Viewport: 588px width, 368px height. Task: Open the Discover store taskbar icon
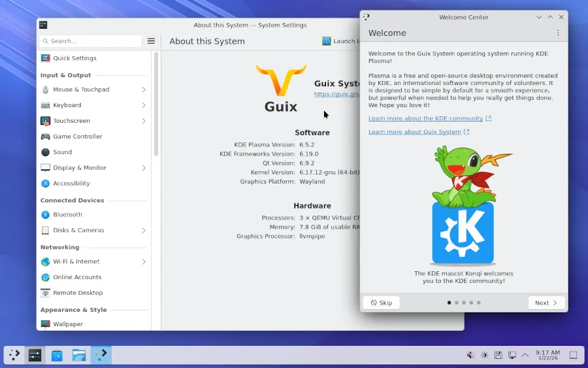tap(57, 356)
